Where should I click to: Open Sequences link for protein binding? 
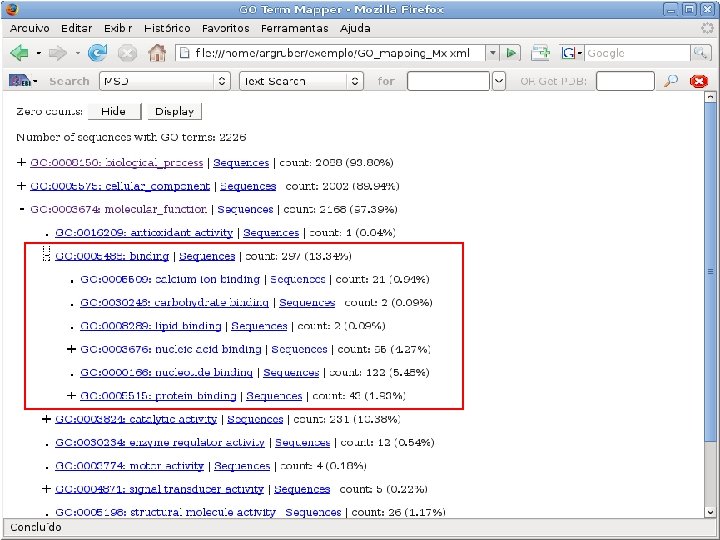(274, 396)
